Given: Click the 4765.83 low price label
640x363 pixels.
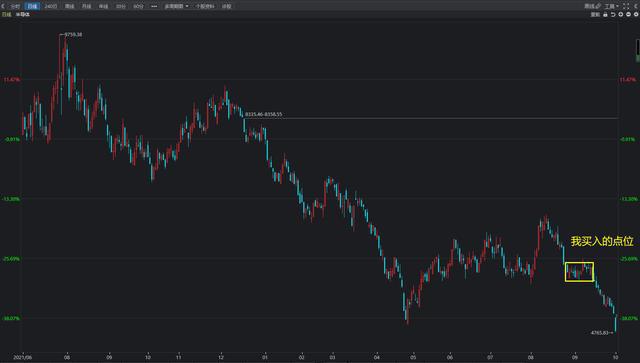Looking at the screenshot, I should (599, 333).
